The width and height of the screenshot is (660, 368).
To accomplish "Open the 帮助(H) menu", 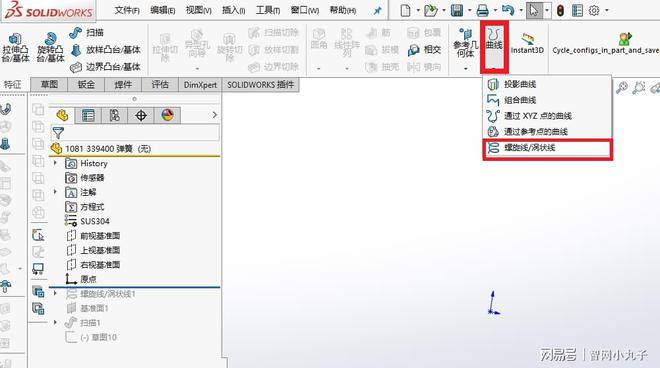I will (343, 10).
